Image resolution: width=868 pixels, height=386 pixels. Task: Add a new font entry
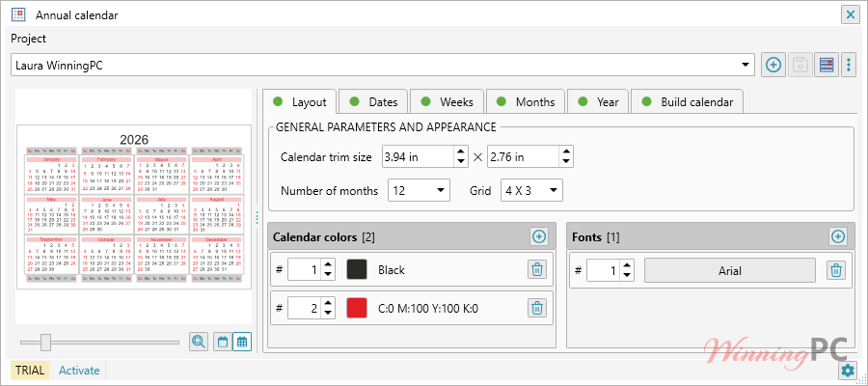pyautogui.click(x=837, y=237)
